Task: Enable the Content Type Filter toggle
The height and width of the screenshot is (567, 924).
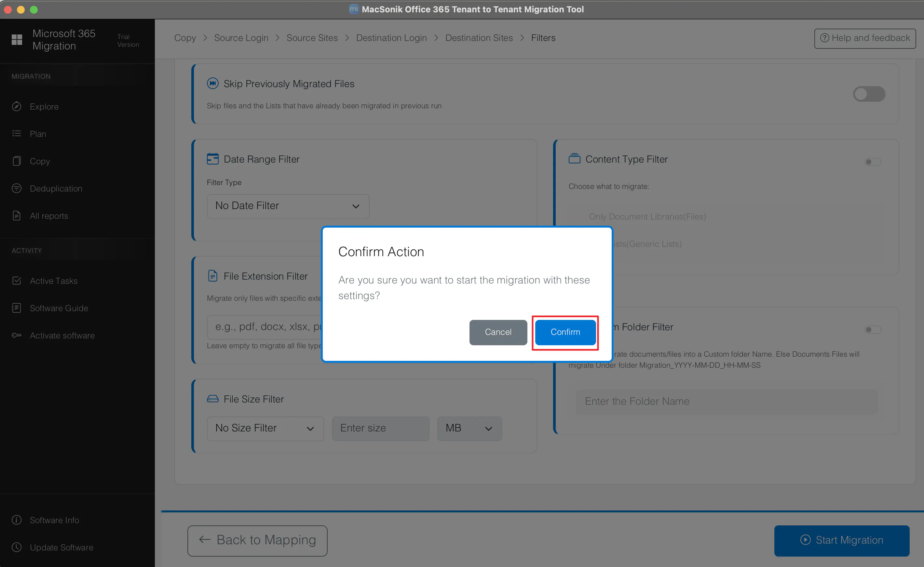Action: 873,162
